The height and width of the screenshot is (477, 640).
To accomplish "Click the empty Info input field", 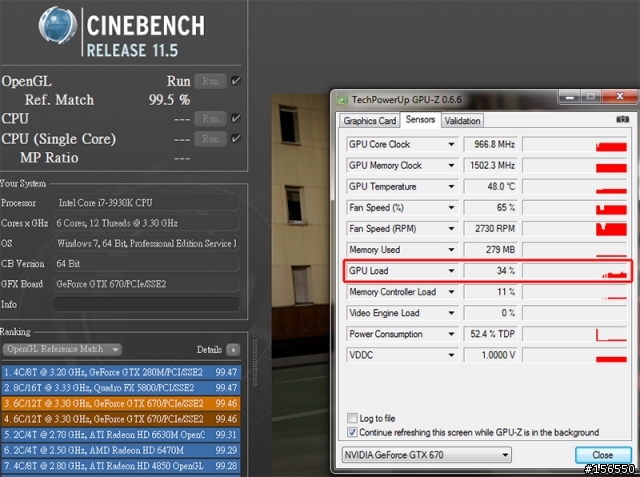I will point(146,304).
